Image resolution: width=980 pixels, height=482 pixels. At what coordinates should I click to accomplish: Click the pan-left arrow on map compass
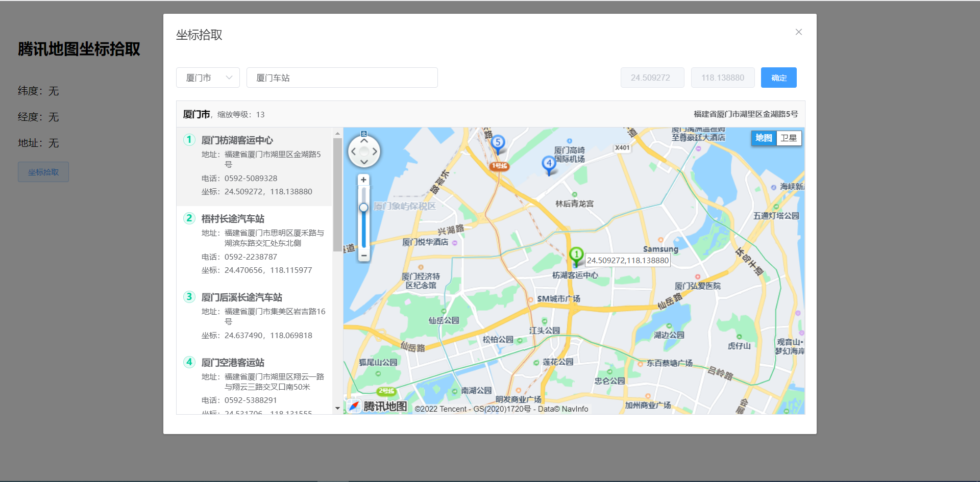(353, 151)
